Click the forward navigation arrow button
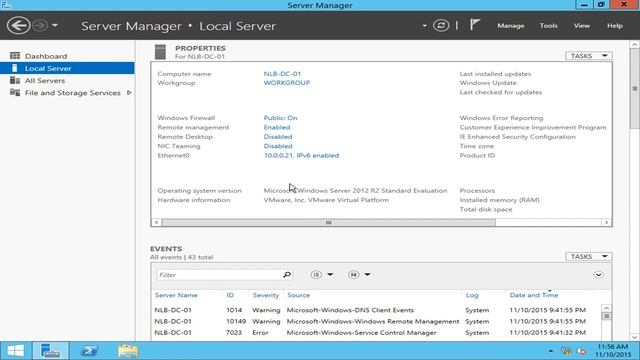 [x=40, y=25]
